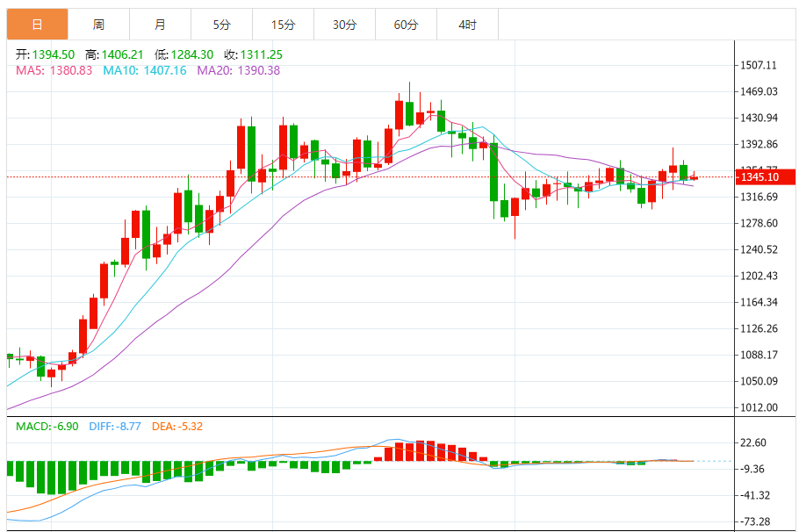Click the current price tag 1345.10

tap(759, 177)
